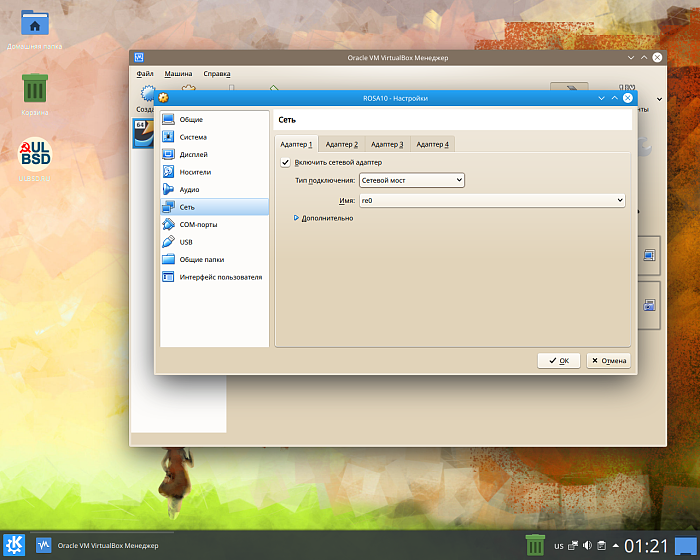Open the connection type dropdown (Сетевой мост)
This screenshot has height=560, width=700.
coord(412,180)
